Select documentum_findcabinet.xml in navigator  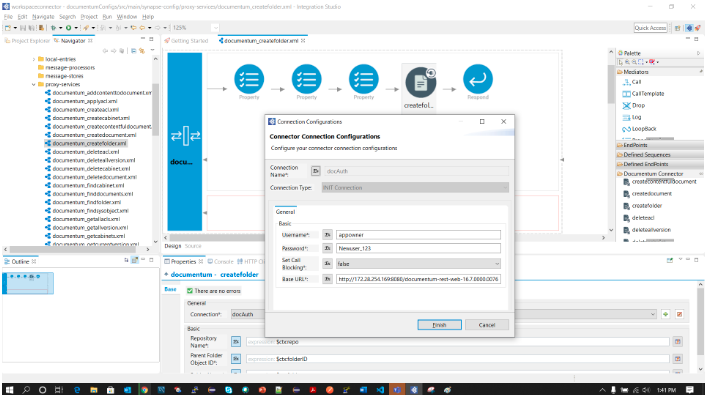click(84, 186)
